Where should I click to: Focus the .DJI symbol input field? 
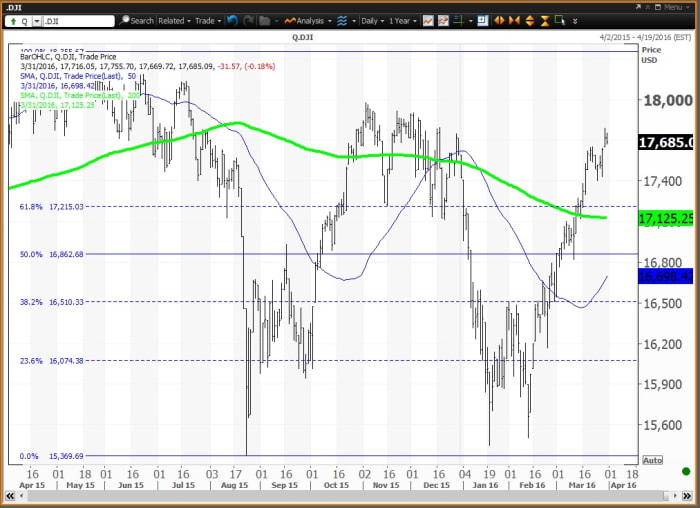[79, 21]
